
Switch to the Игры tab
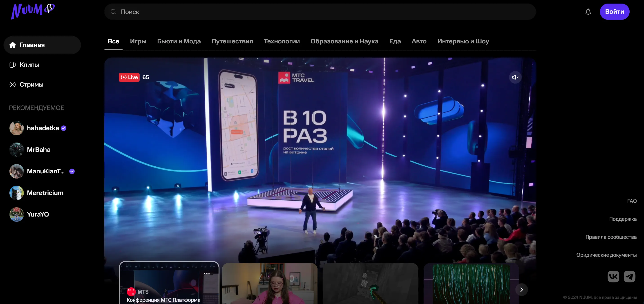[x=138, y=41]
